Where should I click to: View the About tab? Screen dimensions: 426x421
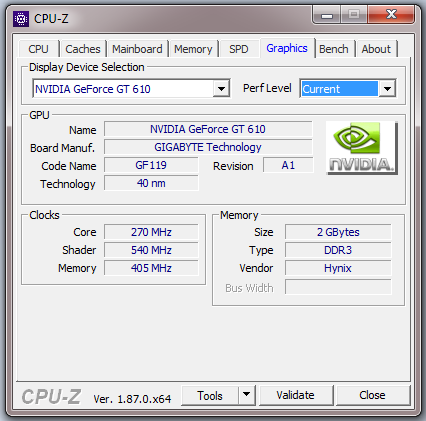[376, 49]
